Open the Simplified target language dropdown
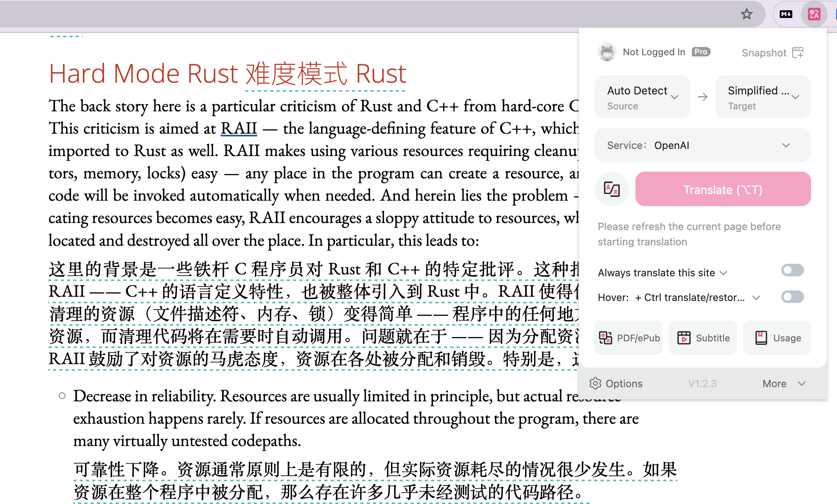 point(763,97)
